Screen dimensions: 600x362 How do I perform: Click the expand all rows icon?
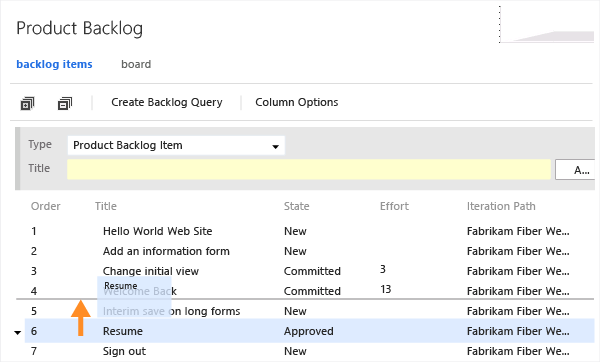(x=27, y=103)
